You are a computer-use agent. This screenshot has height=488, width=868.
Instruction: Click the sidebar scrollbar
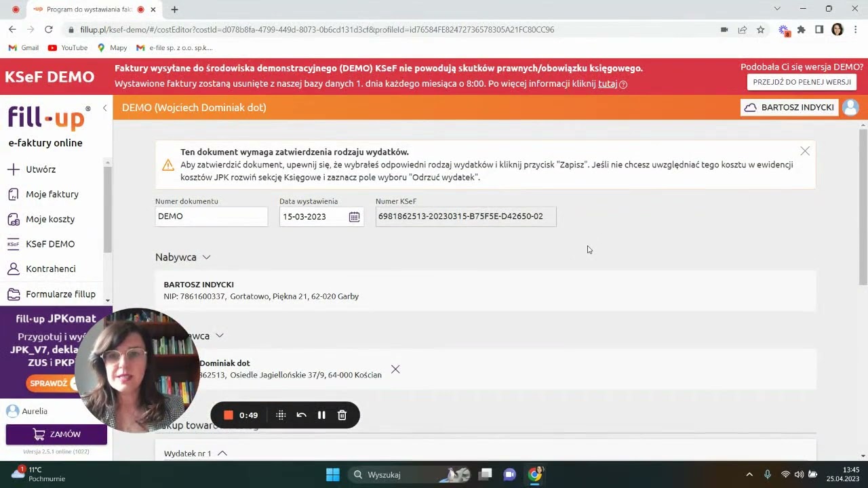(107, 210)
